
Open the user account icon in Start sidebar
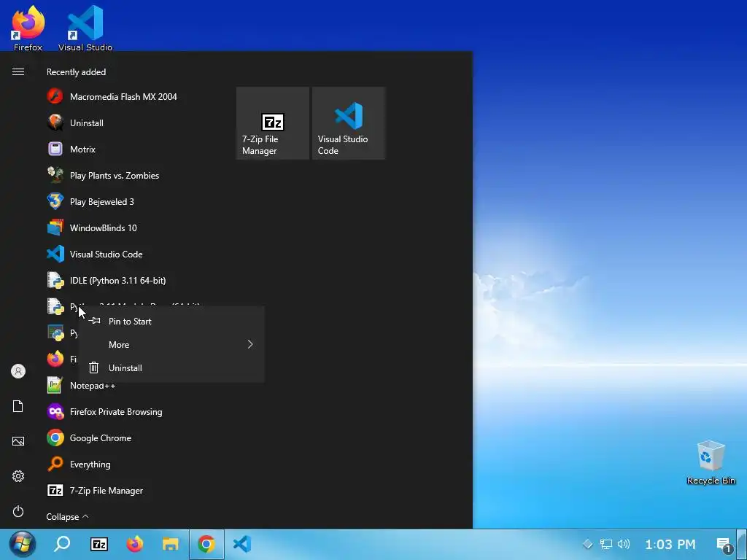tap(18, 371)
